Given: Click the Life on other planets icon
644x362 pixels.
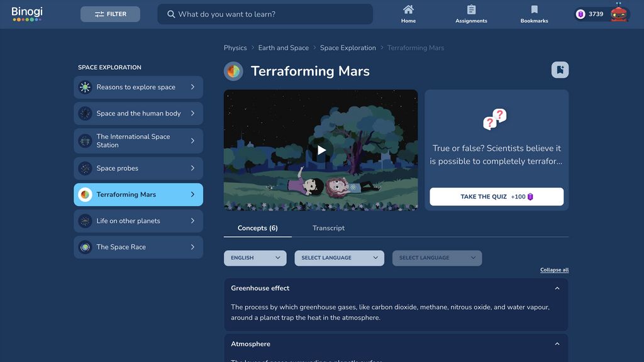Looking at the screenshot, I should [85, 221].
